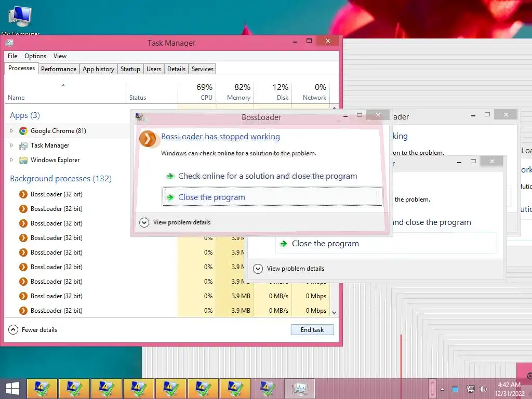Expand View problem details in front BossLoader dialog
Screen dimensions: 532x399
pos(175,222)
